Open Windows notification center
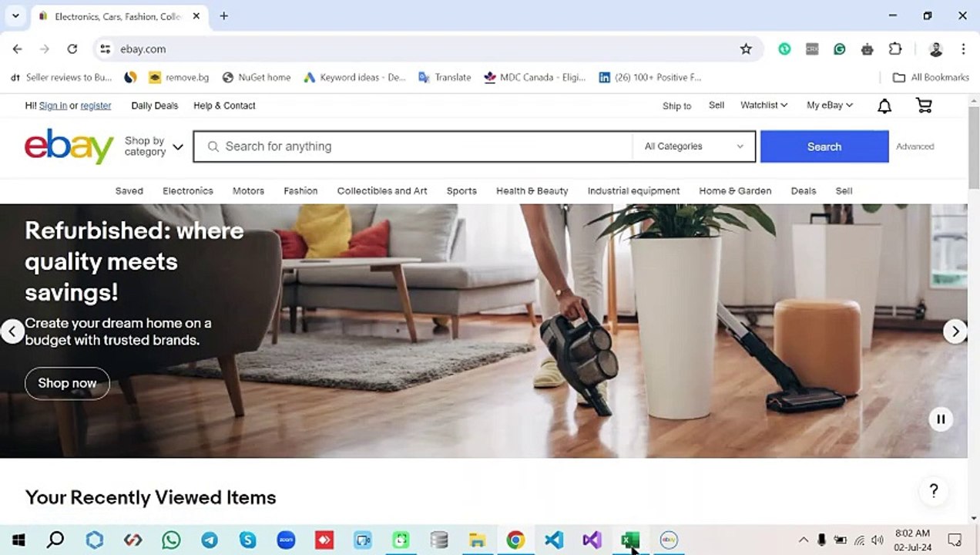Viewport: 980px width, 555px height. coord(955,540)
